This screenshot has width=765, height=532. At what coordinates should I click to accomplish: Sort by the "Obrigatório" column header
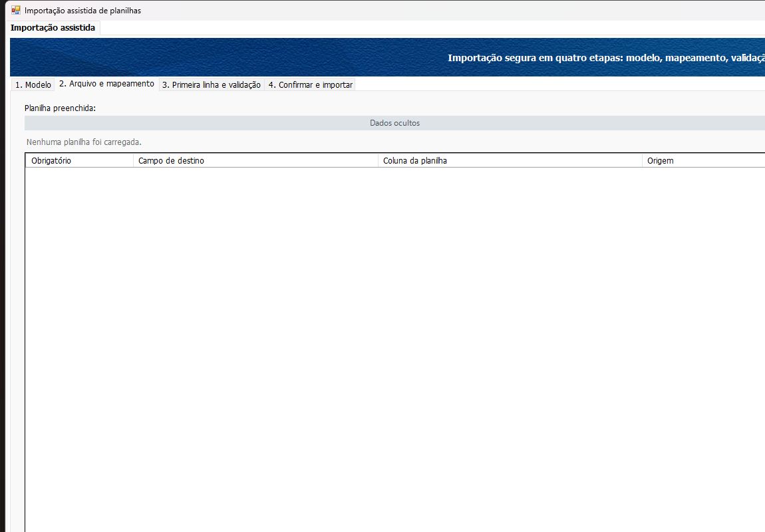point(79,160)
